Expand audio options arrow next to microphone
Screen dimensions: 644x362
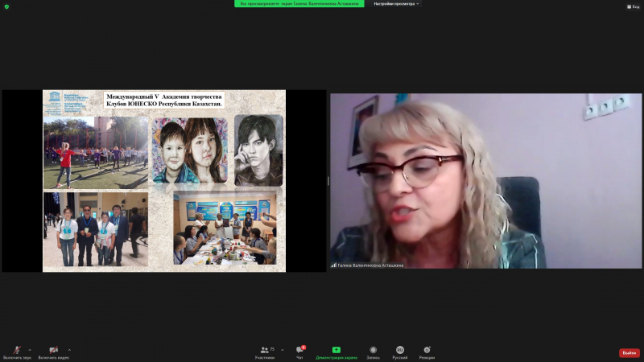pyautogui.click(x=30, y=349)
